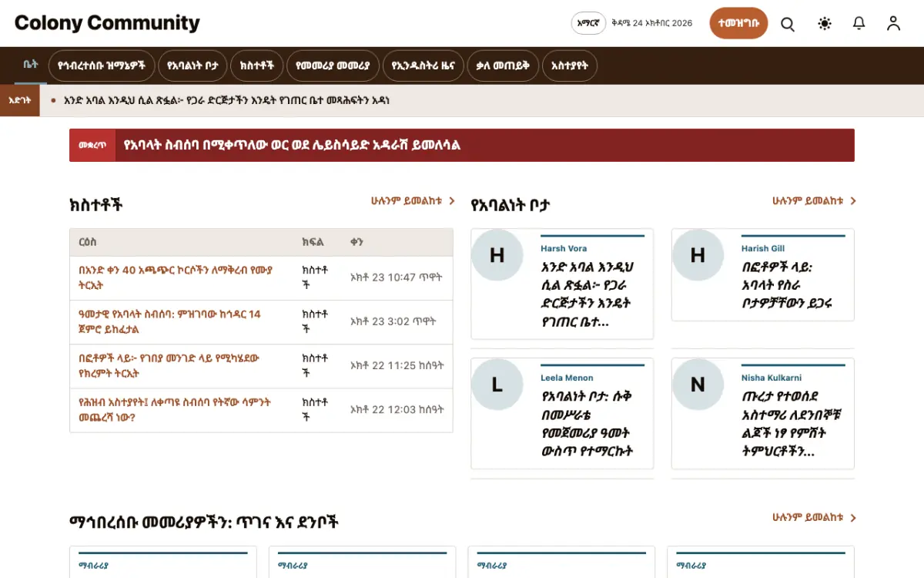Open Harish Gill's article headline
This screenshot has width=924, height=578.
point(787,285)
